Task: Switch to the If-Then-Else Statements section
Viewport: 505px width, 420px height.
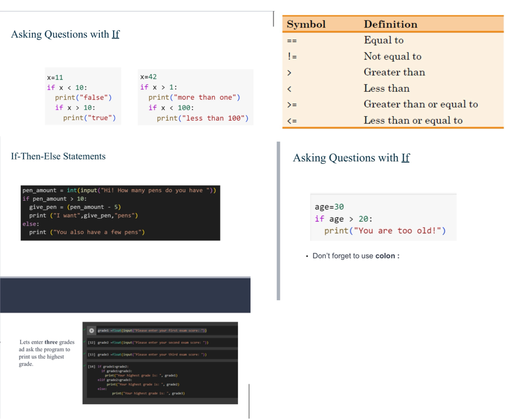Action: (x=58, y=156)
